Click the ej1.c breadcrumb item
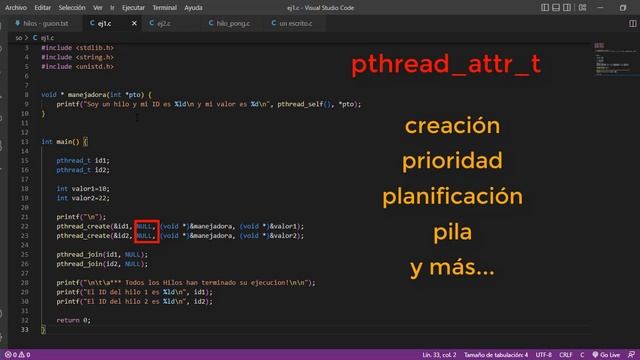Screen dimensions: 640x360 coord(47,38)
